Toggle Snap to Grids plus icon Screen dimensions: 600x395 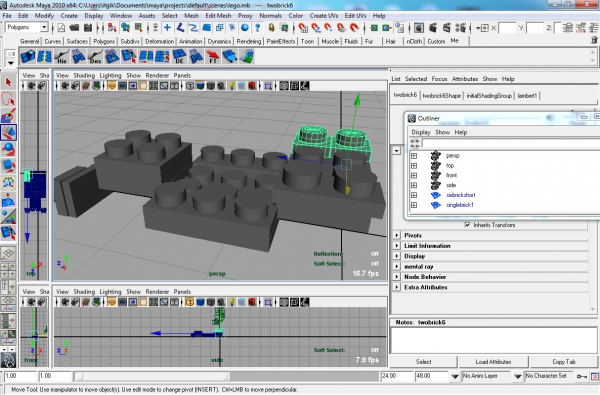coord(167,28)
